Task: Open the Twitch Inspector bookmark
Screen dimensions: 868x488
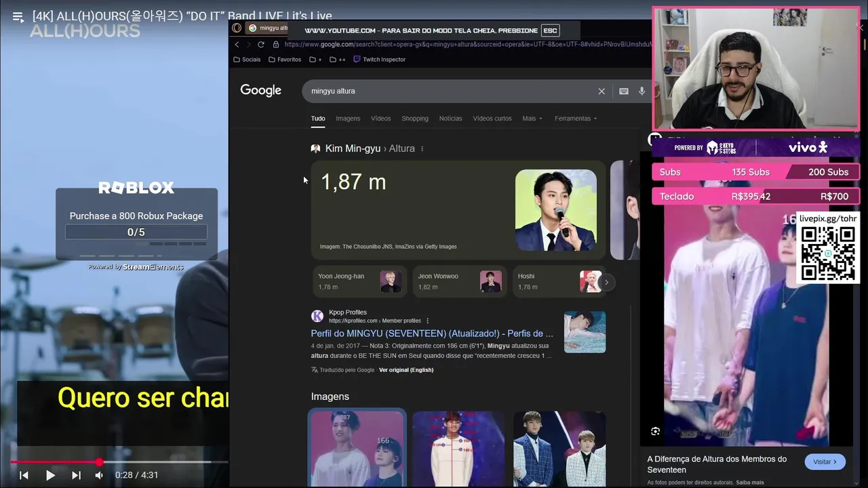Action: pyautogui.click(x=380, y=60)
